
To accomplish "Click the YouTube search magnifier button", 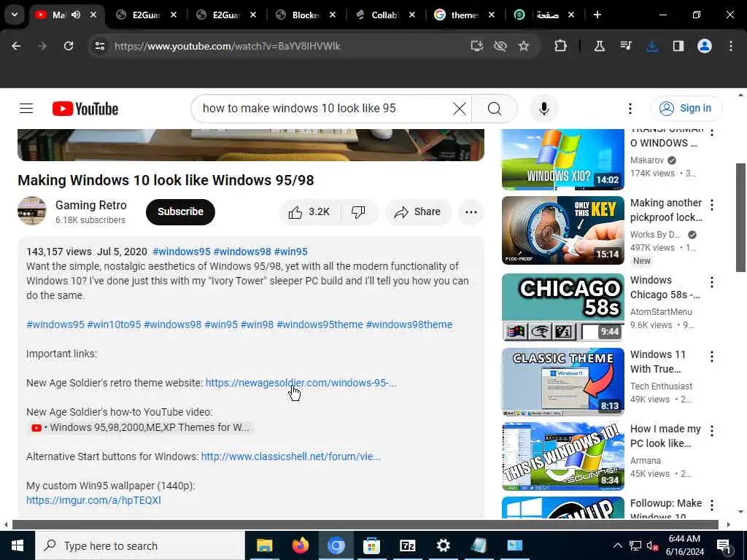I will [495, 109].
